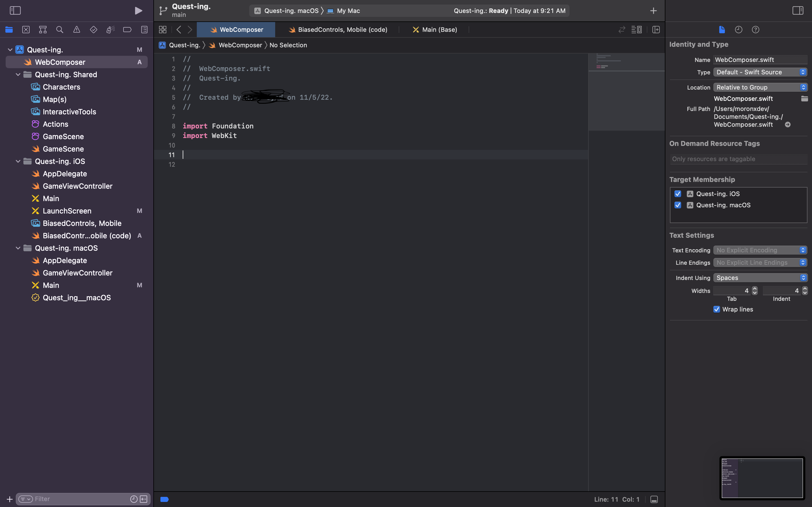Disable Wrap lines setting

[717, 309]
